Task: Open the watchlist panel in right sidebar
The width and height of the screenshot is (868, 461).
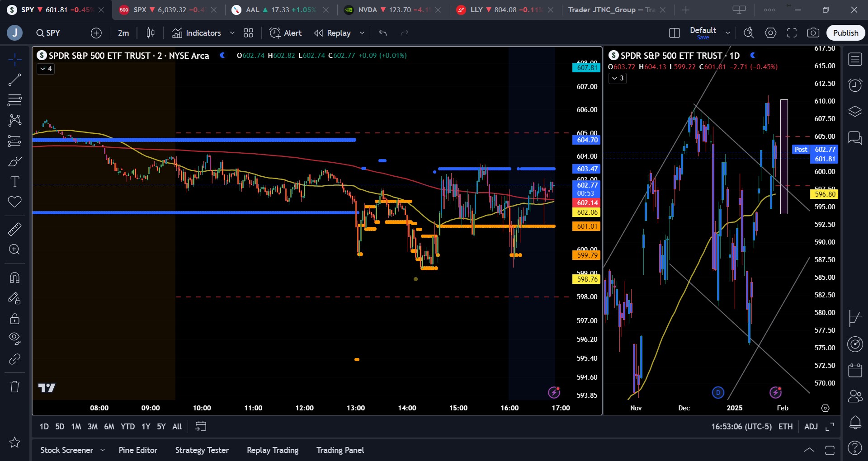Action: click(x=855, y=59)
